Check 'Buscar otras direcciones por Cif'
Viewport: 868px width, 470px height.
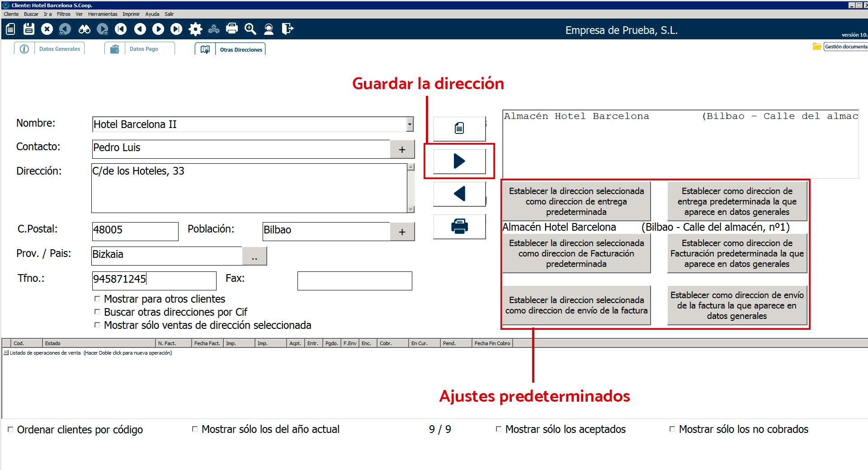pos(97,312)
